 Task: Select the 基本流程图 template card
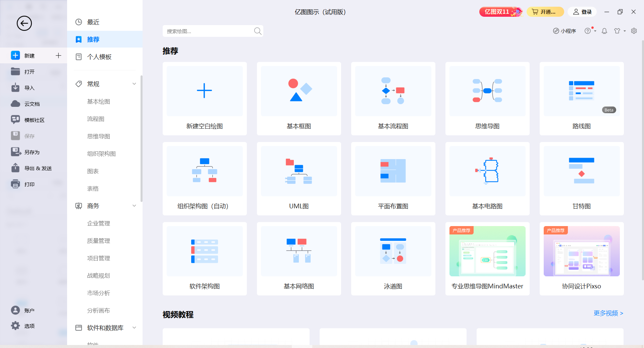pos(393,98)
